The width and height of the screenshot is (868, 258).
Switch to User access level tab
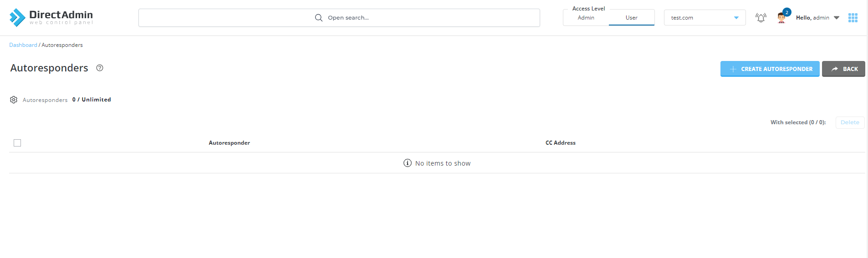pos(631,18)
